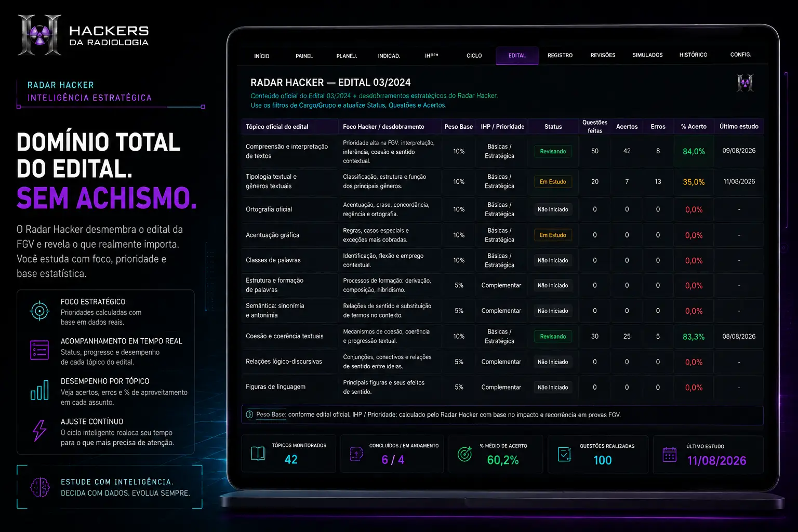
Task: Go to the INDICAD. tab
Action: pos(389,56)
